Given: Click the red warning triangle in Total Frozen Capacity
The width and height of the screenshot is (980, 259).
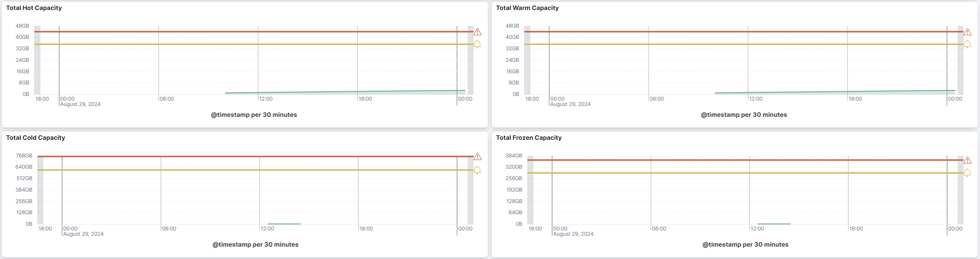Looking at the screenshot, I should (967, 160).
